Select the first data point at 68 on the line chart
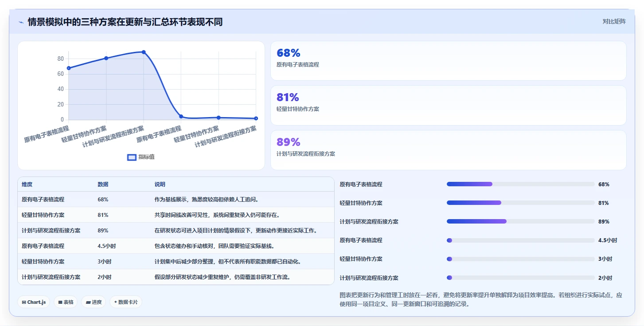 [x=69, y=68]
